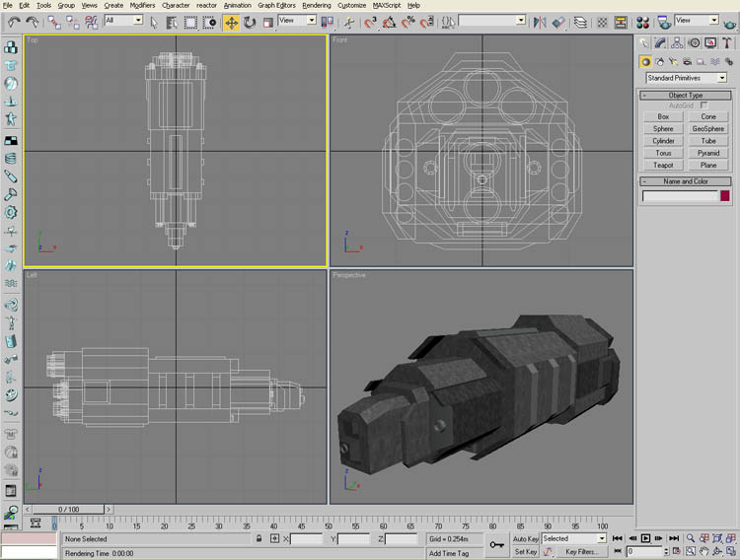Select the Move tool in toolbar
Screen dimensions: 740x560
[231, 22]
